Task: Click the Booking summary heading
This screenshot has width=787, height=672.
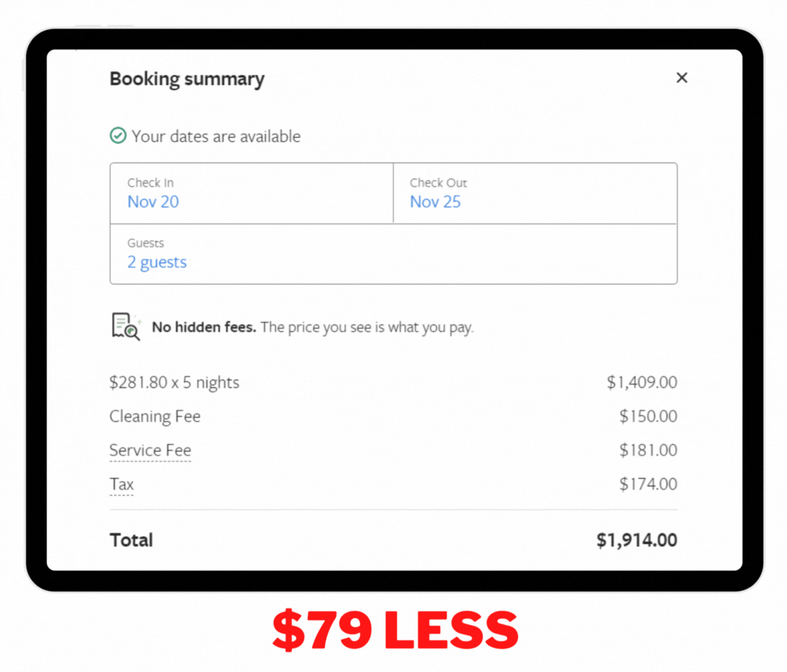Action: click(x=187, y=79)
